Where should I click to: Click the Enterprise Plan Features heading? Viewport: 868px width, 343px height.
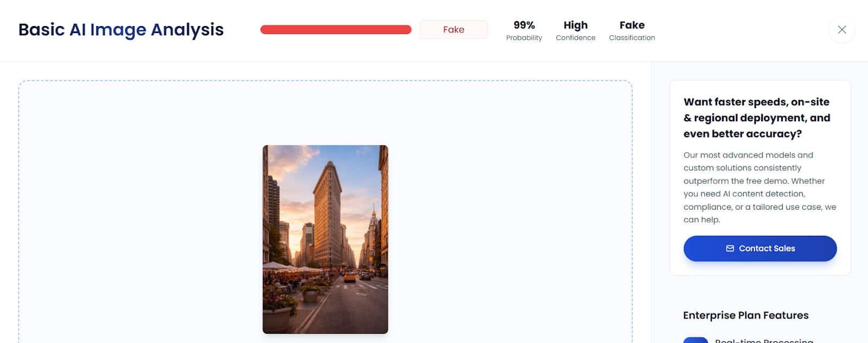tap(745, 315)
